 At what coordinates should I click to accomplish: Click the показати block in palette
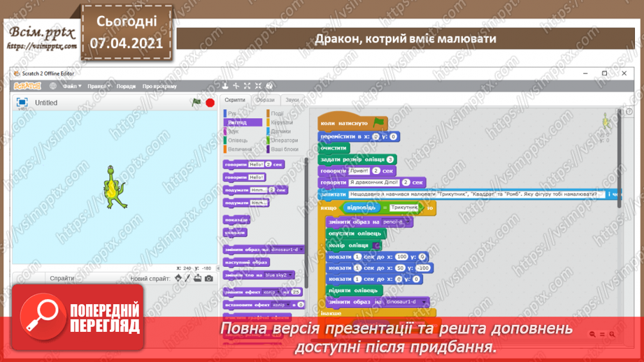[x=236, y=220]
